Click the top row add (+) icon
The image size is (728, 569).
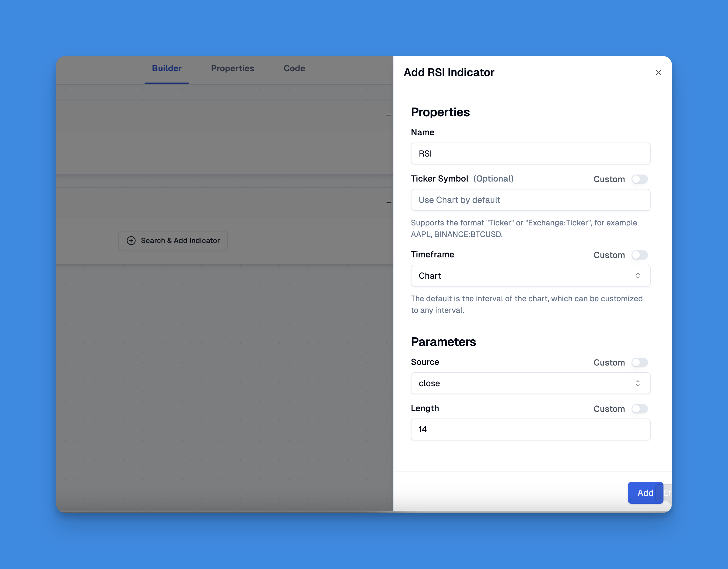tap(388, 115)
